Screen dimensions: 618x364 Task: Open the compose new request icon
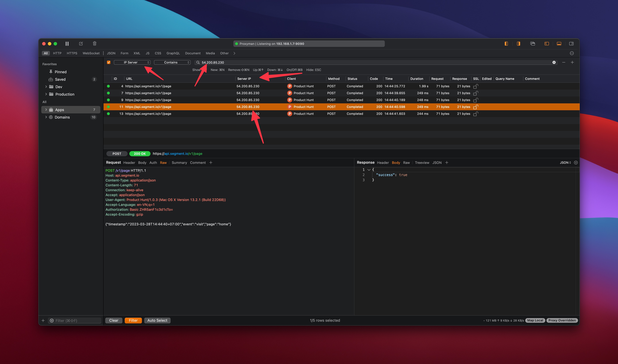(81, 43)
